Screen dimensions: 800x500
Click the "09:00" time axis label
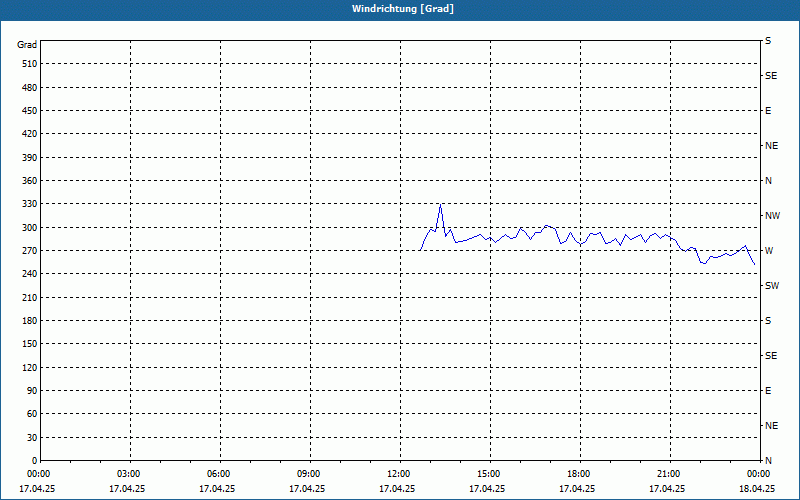click(308, 474)
